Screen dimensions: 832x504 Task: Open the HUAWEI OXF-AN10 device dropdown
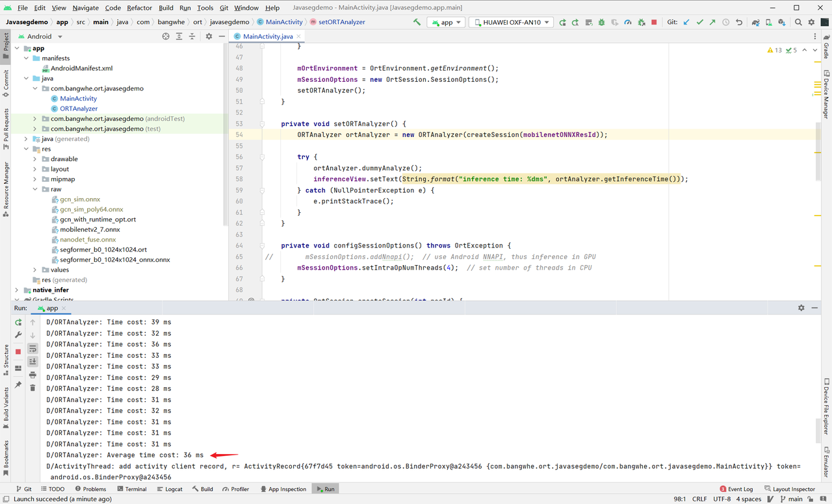(x=510, y=22)
